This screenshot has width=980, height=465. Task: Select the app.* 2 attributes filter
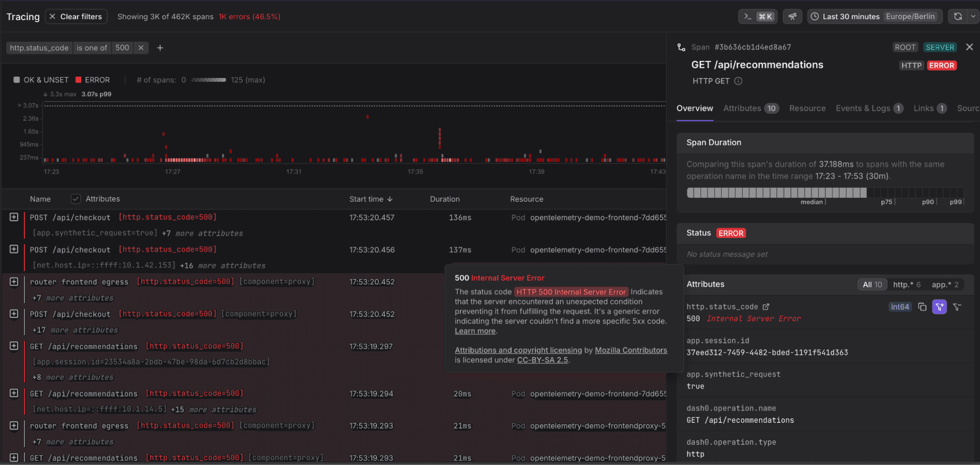pyautogui.click(x=945, y=284)
